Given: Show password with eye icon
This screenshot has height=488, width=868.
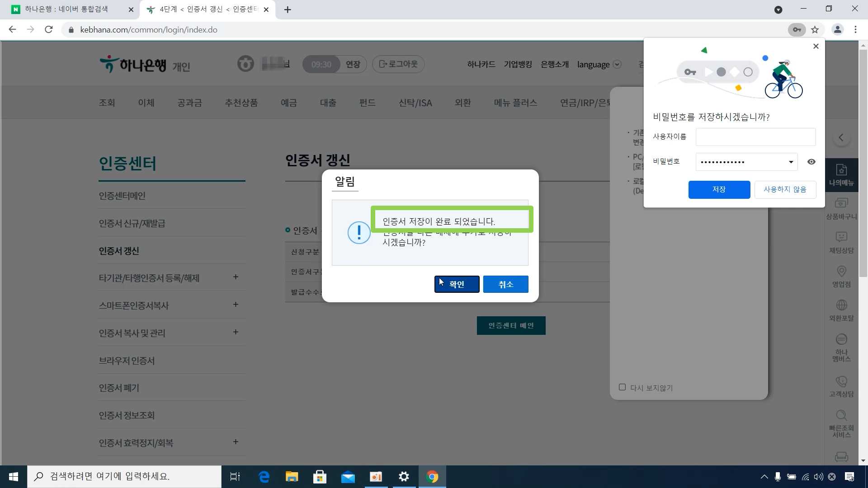Looking at the screenshot, I should (811, 162).
